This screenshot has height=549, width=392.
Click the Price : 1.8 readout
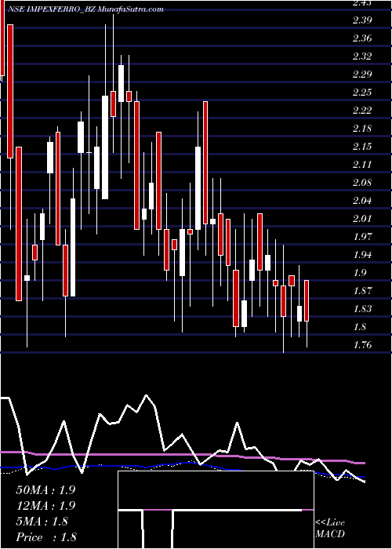tap(46, 537)
